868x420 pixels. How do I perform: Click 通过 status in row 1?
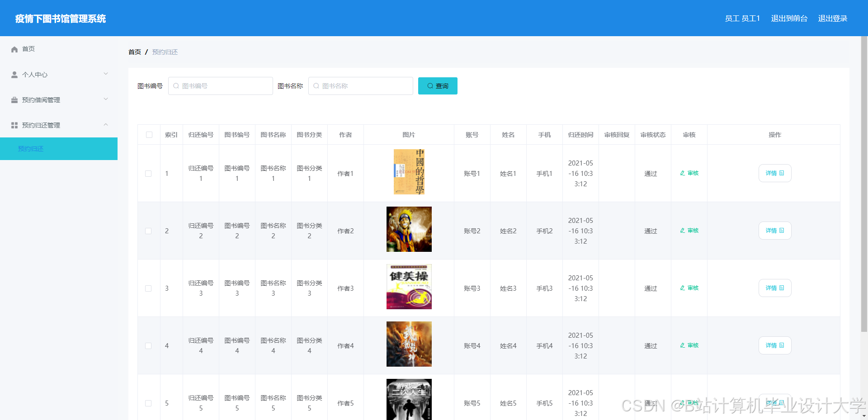click(651, 174)
